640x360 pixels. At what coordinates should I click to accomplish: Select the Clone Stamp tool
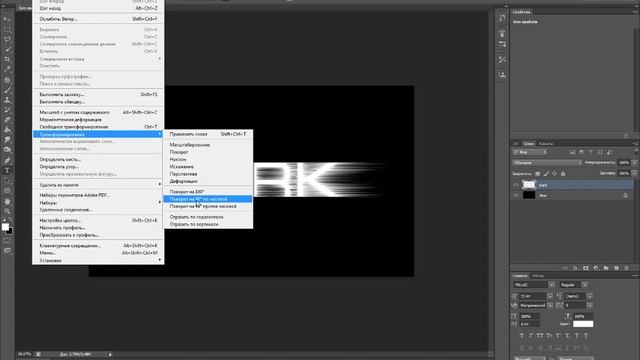(x=7, y=100)
